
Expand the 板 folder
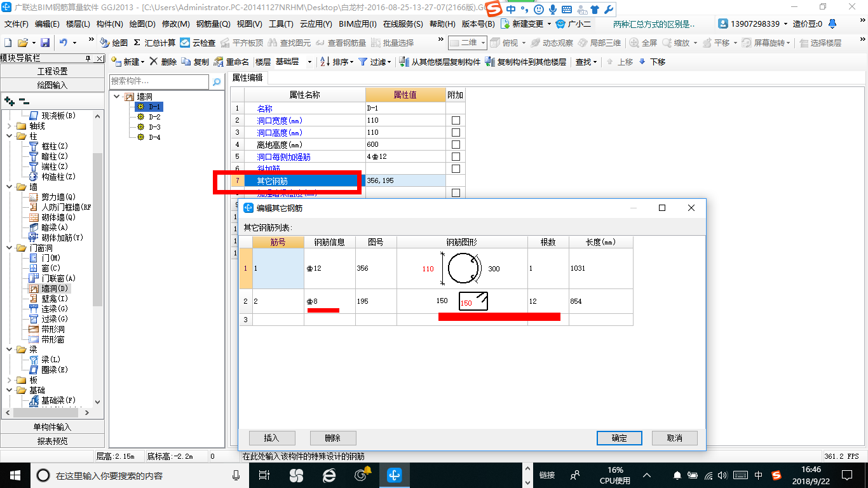pyautogui.click(x=10, y=380)
